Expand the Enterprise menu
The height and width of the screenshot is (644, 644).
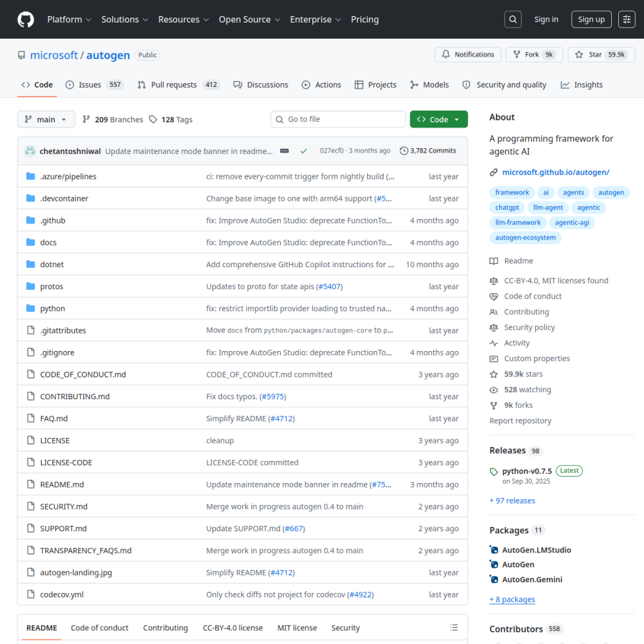coord(315,19)
